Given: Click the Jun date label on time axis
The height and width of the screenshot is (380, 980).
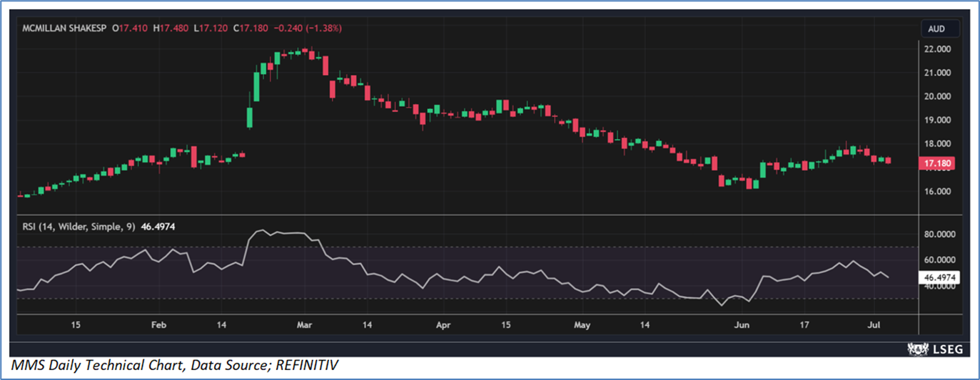Looking at the screenshot, I should pos(742,325).
